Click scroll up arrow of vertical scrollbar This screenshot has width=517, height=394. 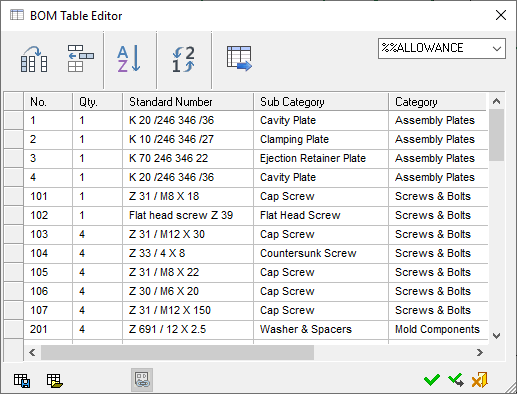(496, 101)
